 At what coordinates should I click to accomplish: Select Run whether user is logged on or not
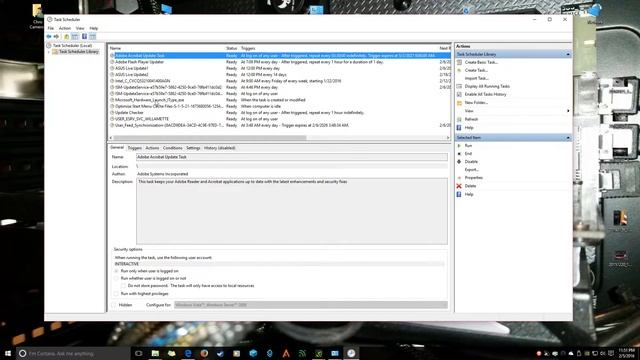(116, 278)
